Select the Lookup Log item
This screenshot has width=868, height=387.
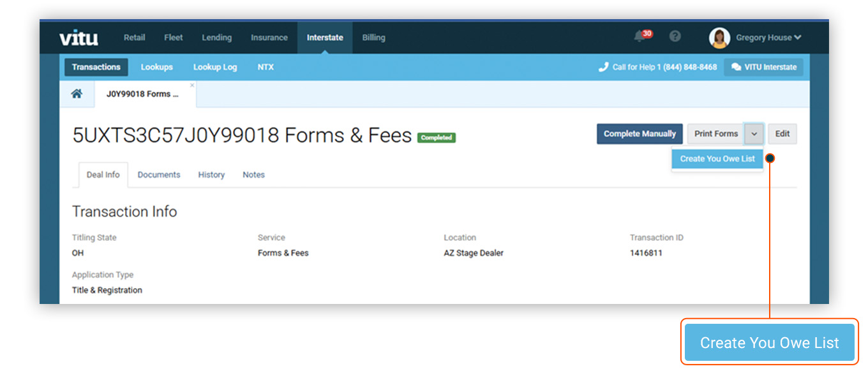[214, 67]
